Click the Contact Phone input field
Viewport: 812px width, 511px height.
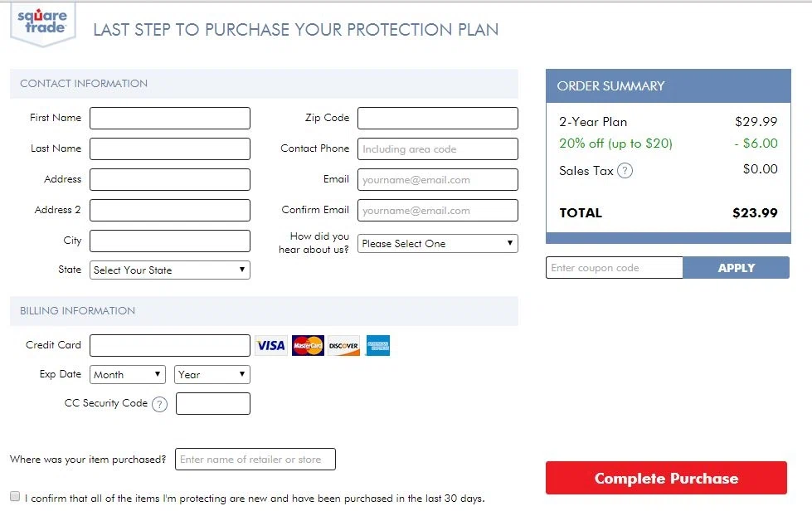[x=438, y=148]
